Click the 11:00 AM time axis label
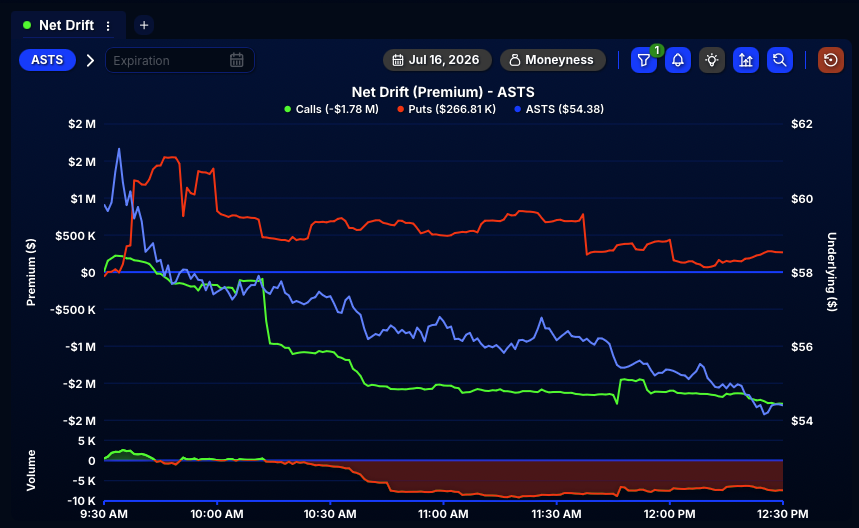The width and height of the screenshot is (859, 528). click(x=443, y=514)
